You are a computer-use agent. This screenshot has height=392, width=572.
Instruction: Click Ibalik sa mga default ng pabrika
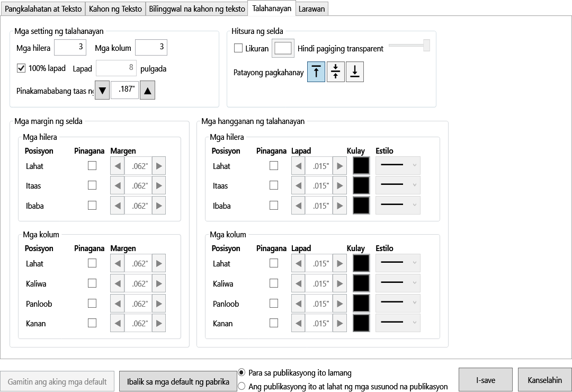178,381
